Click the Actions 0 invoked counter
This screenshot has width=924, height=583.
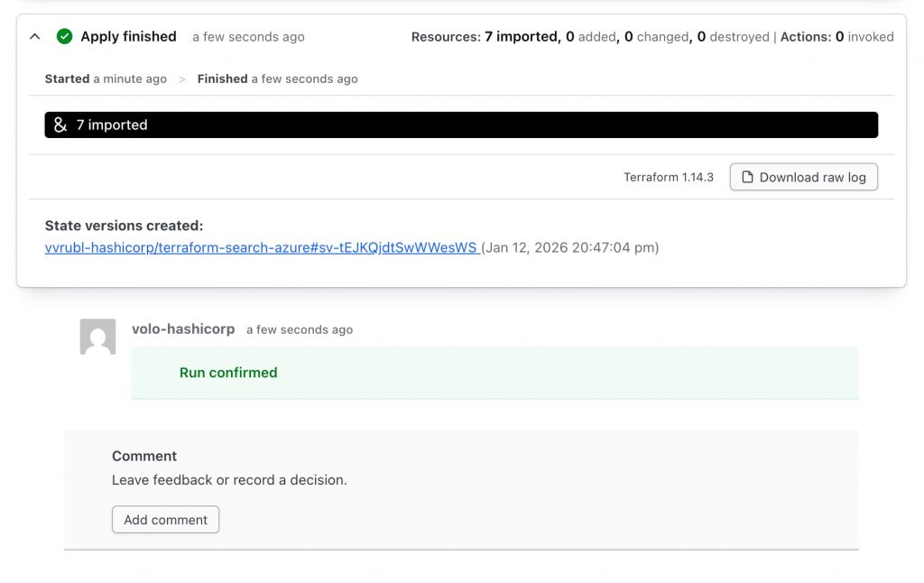coord(836,37)
